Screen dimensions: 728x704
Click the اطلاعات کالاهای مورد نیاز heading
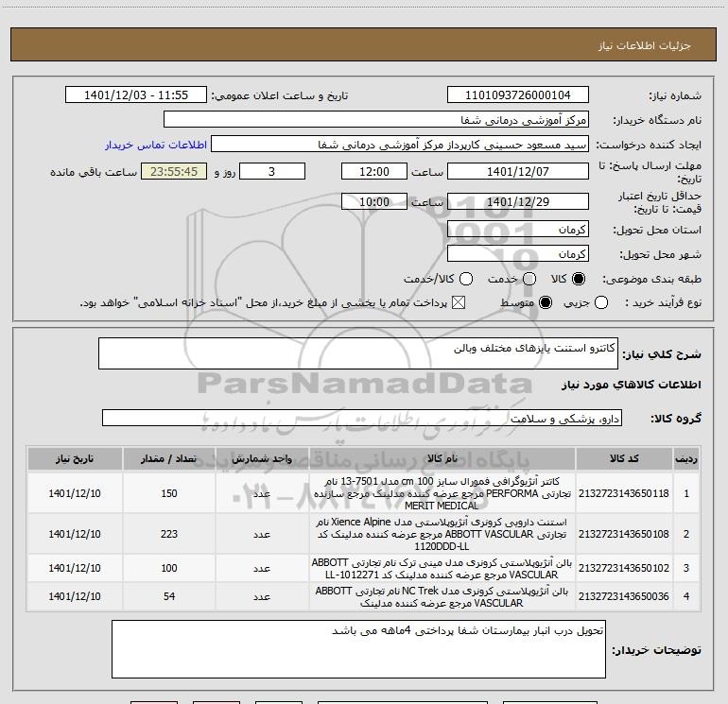632,385
